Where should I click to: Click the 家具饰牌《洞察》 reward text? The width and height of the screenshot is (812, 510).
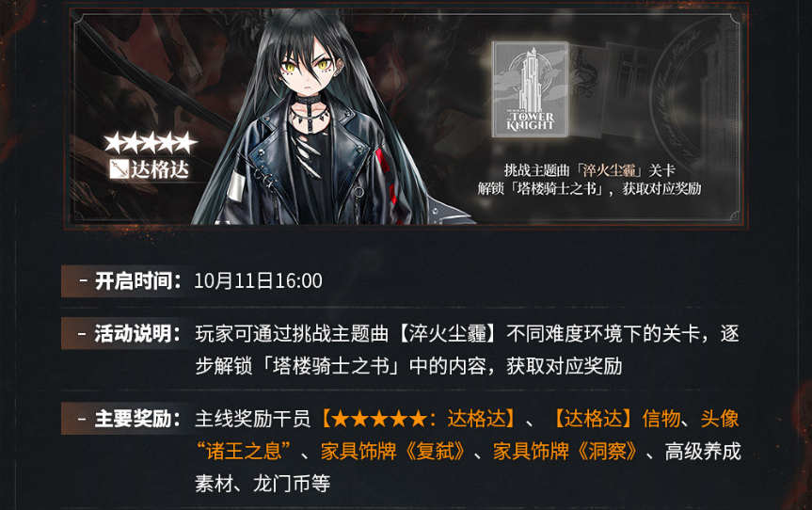[x=565, y=451]
